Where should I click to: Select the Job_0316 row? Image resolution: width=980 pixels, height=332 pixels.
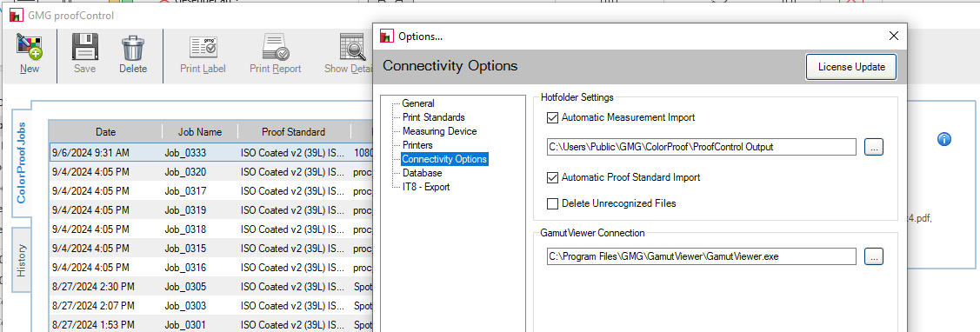pyautogui.click(x=211, y=268)
